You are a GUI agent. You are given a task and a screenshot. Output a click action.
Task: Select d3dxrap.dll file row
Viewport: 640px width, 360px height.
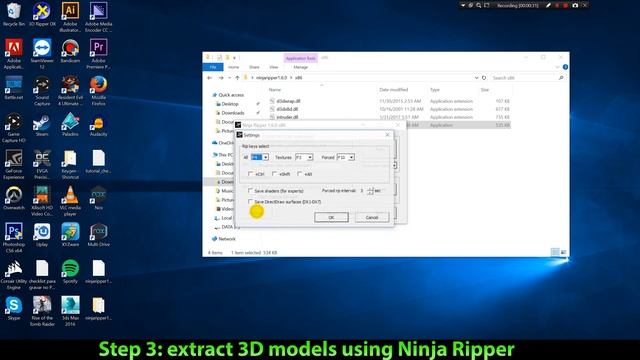pyautogui.click(x=390, y=101)
